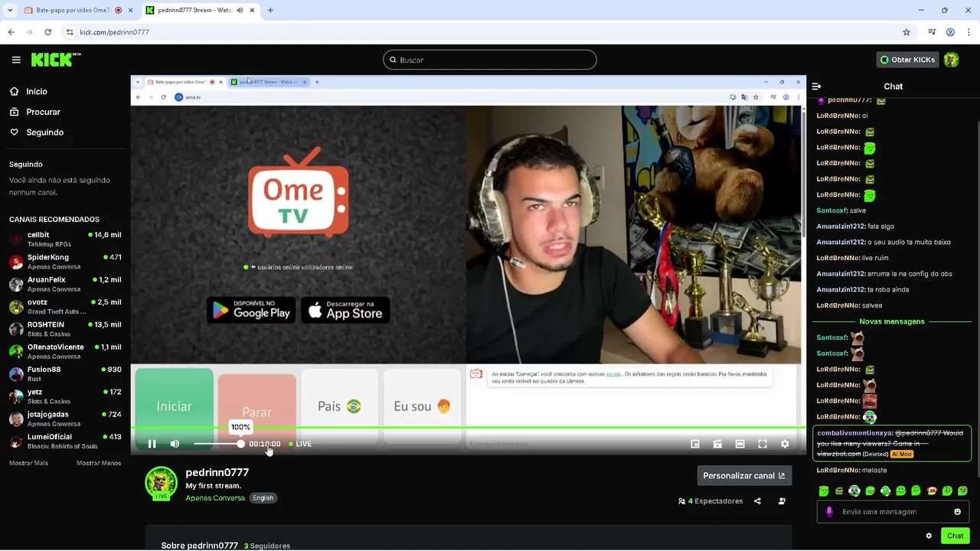The width and height of the screenshot is (980, 551).
Task: Open the clip creation icon in the player
Action: (x=717, y=444)
